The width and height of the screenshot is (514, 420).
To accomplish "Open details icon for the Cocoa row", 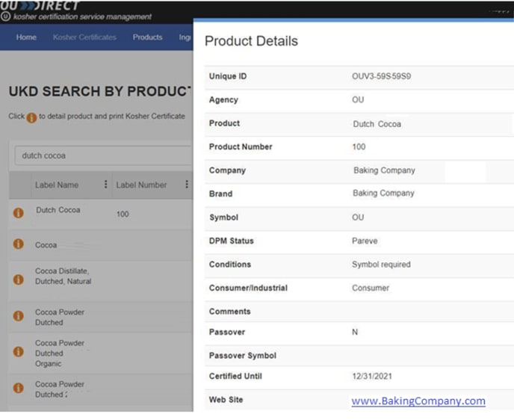I will click(x=19, y=244).
